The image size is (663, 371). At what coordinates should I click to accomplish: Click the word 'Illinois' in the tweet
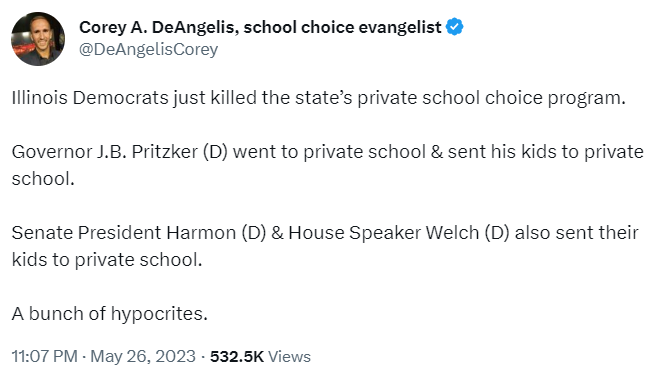[x=39, y=98]
